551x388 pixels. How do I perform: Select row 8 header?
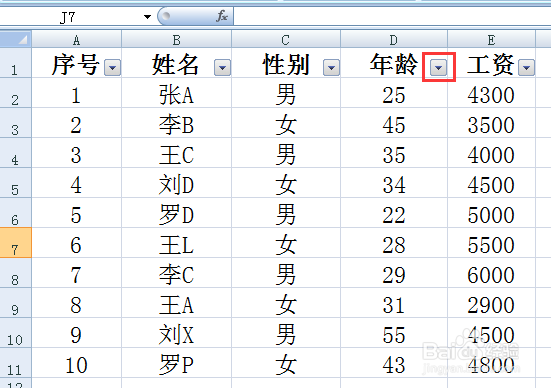click(x=15, y=273)
